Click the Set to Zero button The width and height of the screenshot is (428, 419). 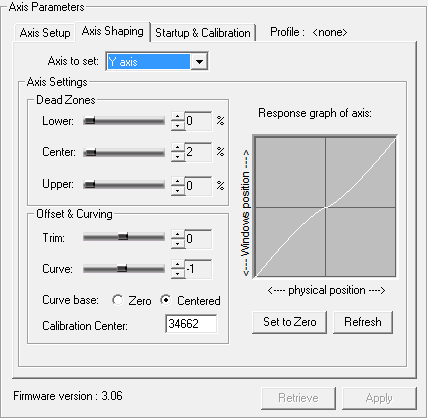[x=289, y=322]
